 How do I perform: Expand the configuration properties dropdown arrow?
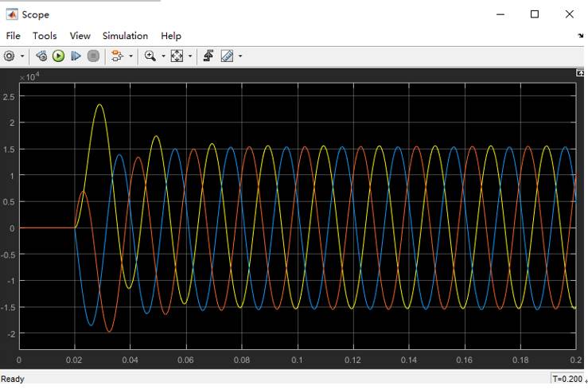pos(22,56)
